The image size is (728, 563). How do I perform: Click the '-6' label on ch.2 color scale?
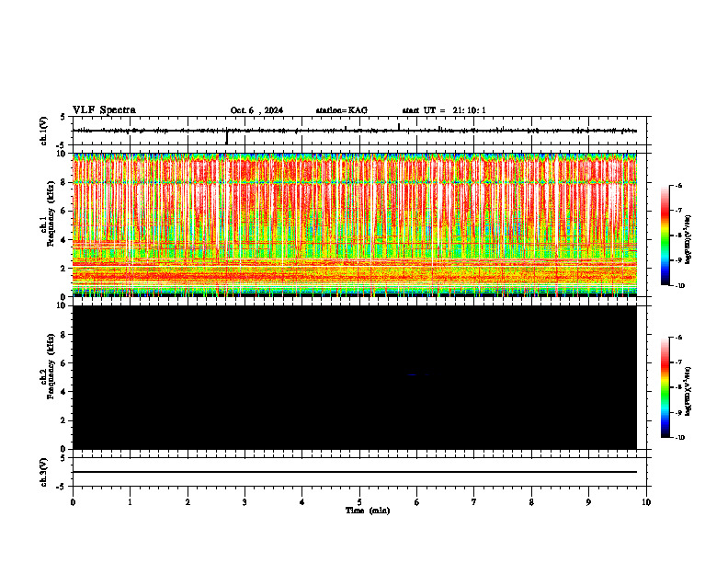678,338
